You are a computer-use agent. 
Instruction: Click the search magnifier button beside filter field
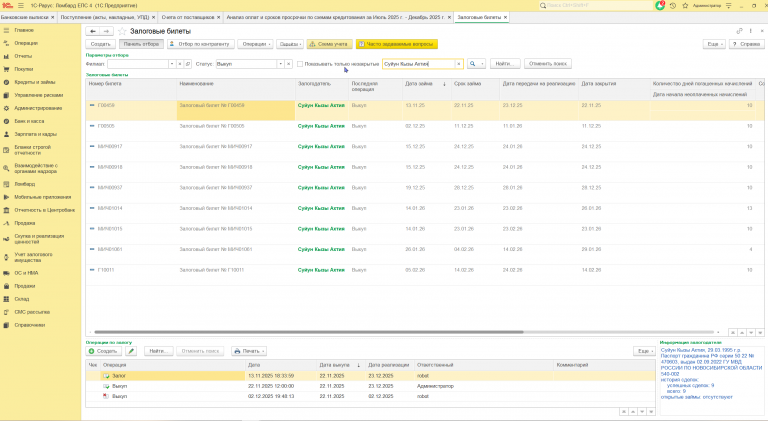coord(474,63)
